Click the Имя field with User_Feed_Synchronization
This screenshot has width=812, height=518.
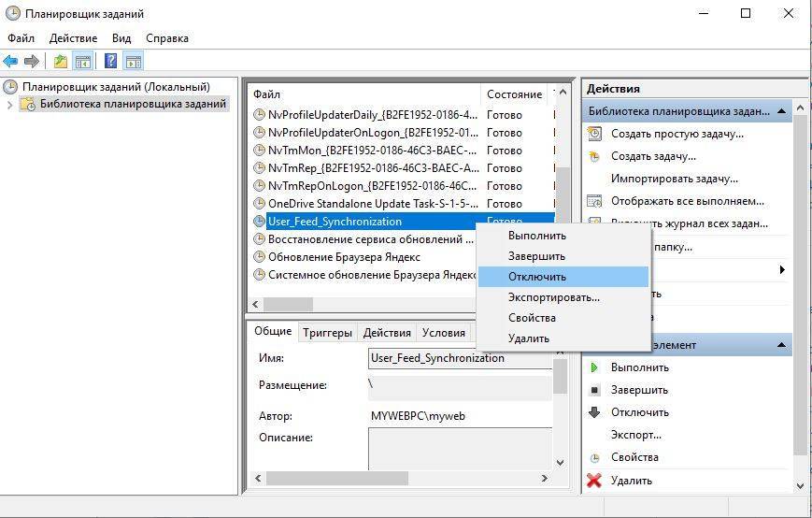tap(460, 358)
